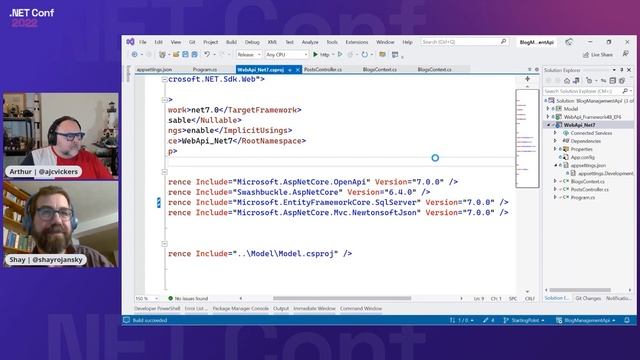The image size is (640, 360).
Task: Open the 150 % zoom dropdown
Action: click(x=147, y=298)
